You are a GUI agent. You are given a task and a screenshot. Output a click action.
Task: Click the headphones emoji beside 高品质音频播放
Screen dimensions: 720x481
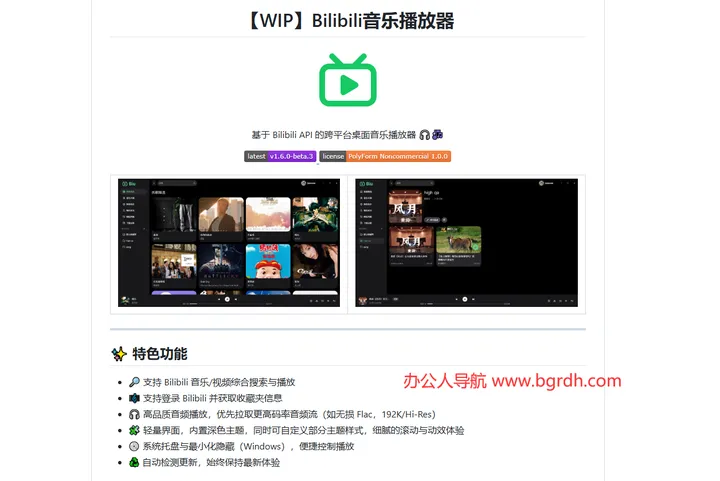134,414
